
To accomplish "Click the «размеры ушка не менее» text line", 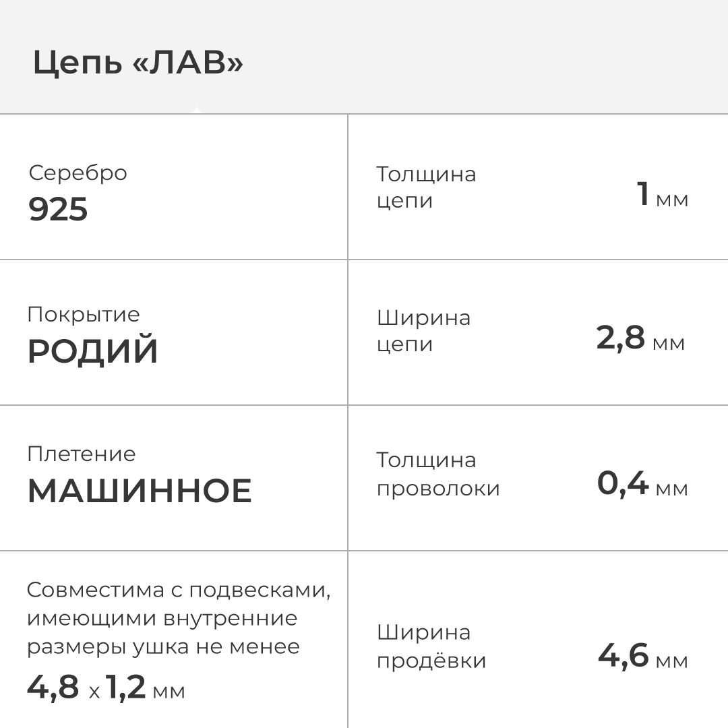I will point(163,646).
